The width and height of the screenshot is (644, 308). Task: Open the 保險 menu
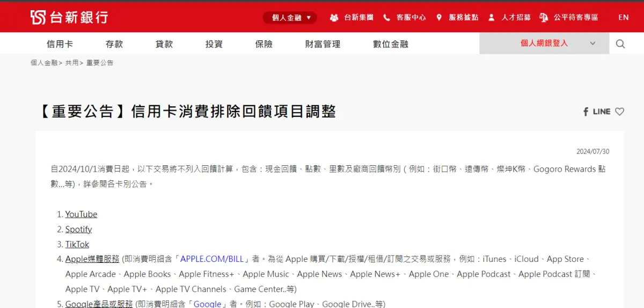pyautogui.click(x=264, y=44)
